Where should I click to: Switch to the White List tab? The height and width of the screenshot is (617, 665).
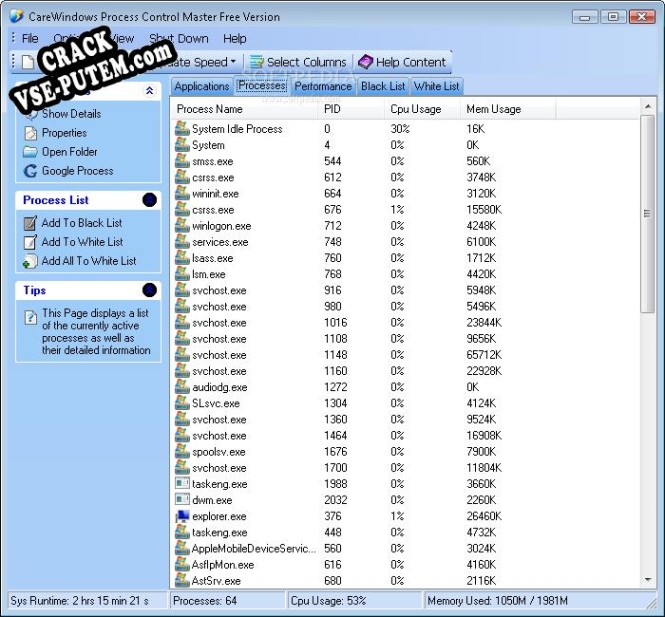click(436, 87)
